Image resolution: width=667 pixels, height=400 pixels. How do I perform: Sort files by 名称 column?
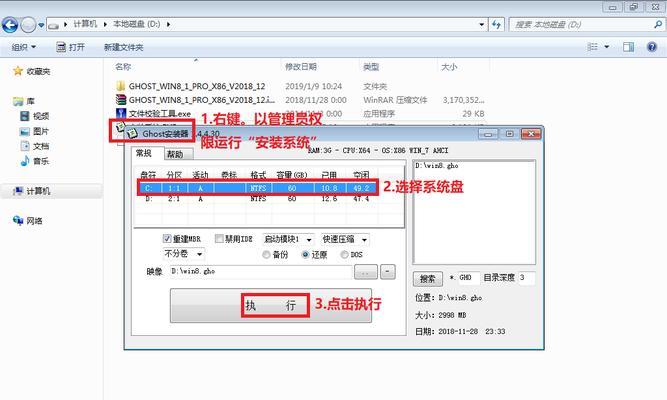click(123, 67)
